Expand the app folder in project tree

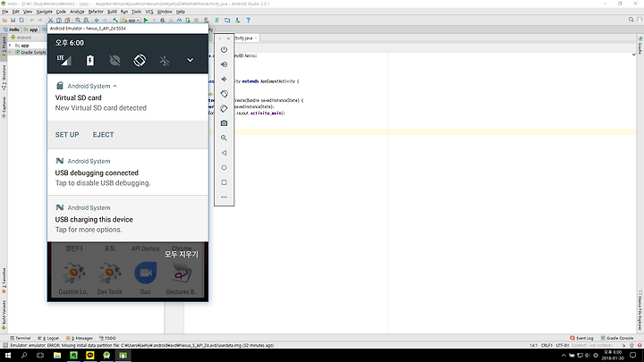tap(10, 46)
